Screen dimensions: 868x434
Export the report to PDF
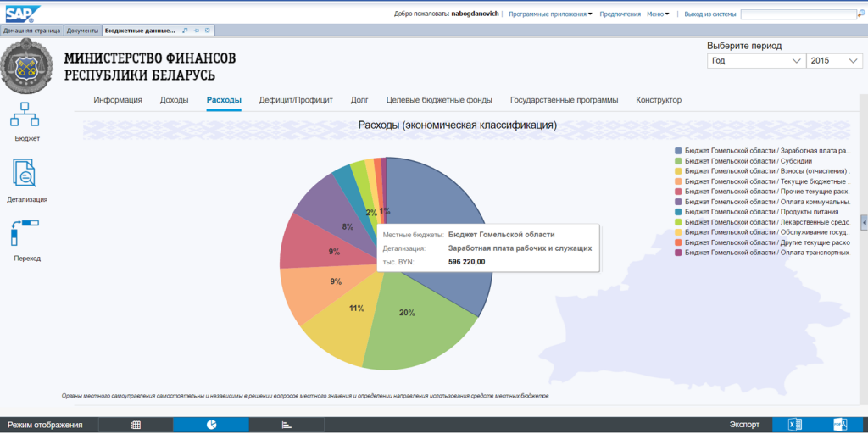(840, 425)
